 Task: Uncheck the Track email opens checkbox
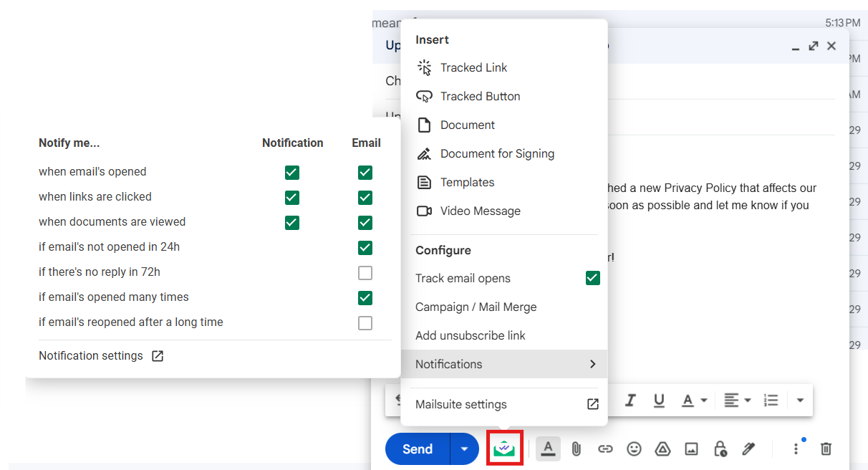pyautogui.click(x=592, y=278)
